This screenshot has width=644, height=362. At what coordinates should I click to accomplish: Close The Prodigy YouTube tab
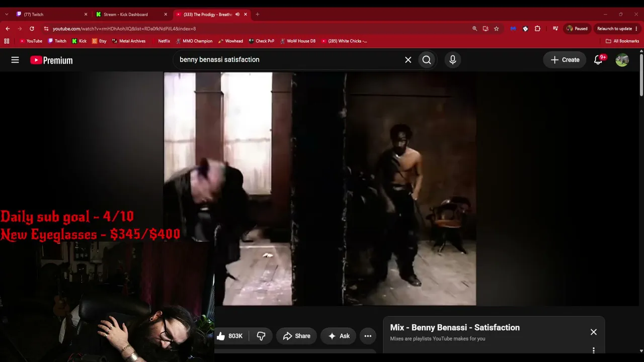[x=246, y=15]
